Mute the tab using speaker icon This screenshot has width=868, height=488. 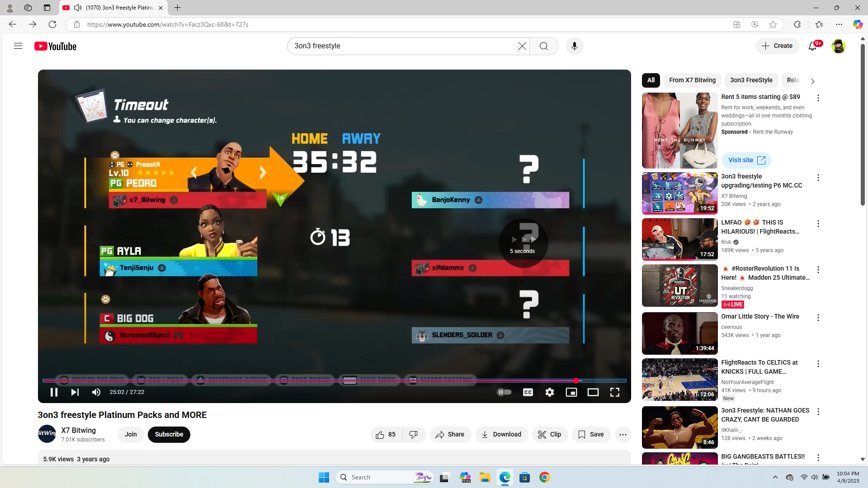[78, 8]
